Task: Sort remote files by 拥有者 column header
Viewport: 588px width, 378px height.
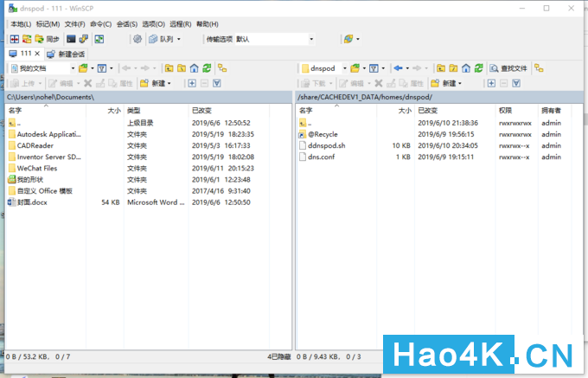Action: click(x=554, y=110)
